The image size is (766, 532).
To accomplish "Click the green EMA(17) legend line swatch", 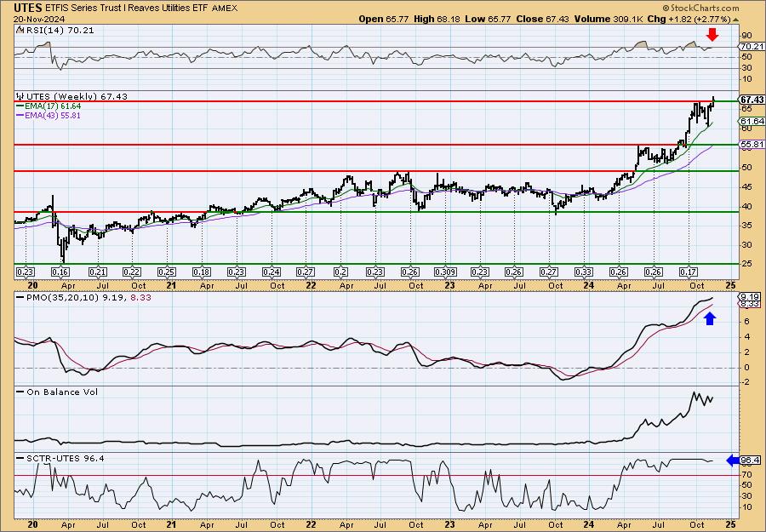I will [20, 106].
